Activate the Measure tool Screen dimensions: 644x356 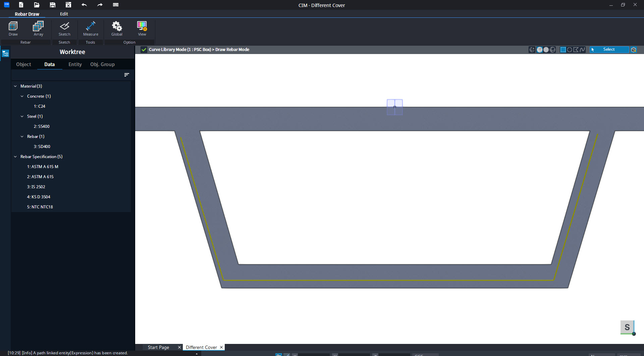tap(91, 29)
